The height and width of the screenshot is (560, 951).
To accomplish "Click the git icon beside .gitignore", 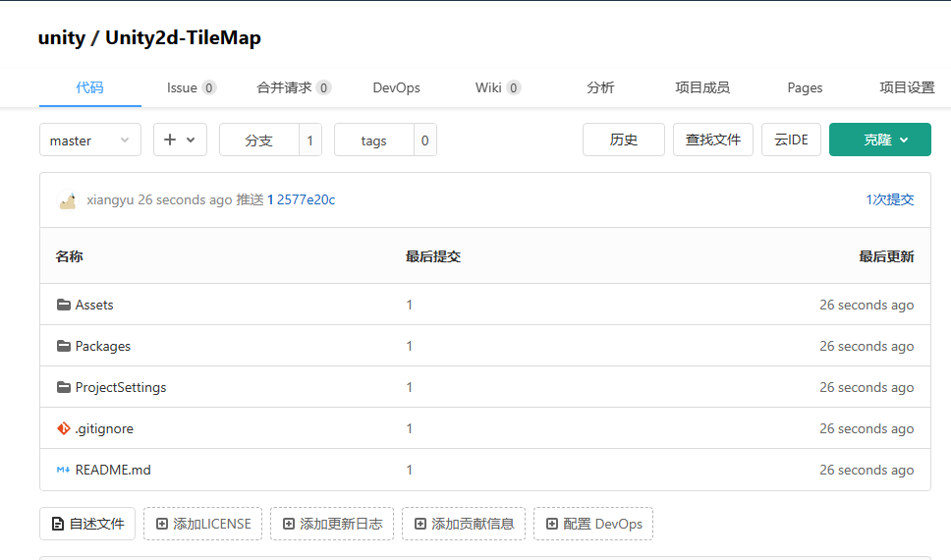I will pyautogui.click(x=64, y=428).
